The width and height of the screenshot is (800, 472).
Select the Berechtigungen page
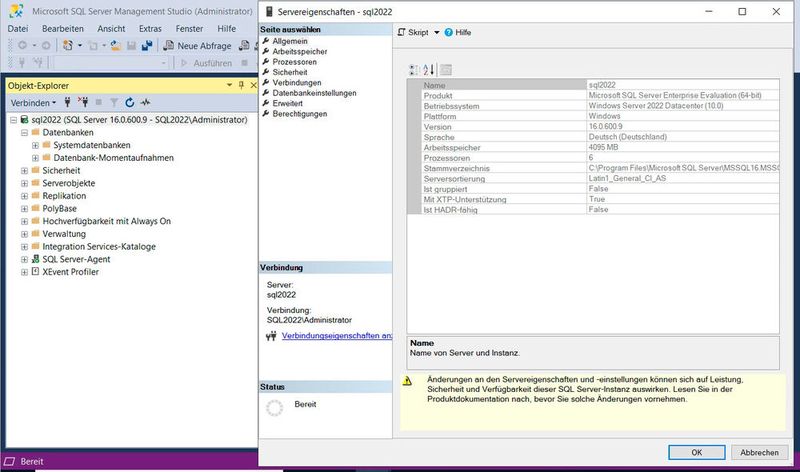click(299, 114)
